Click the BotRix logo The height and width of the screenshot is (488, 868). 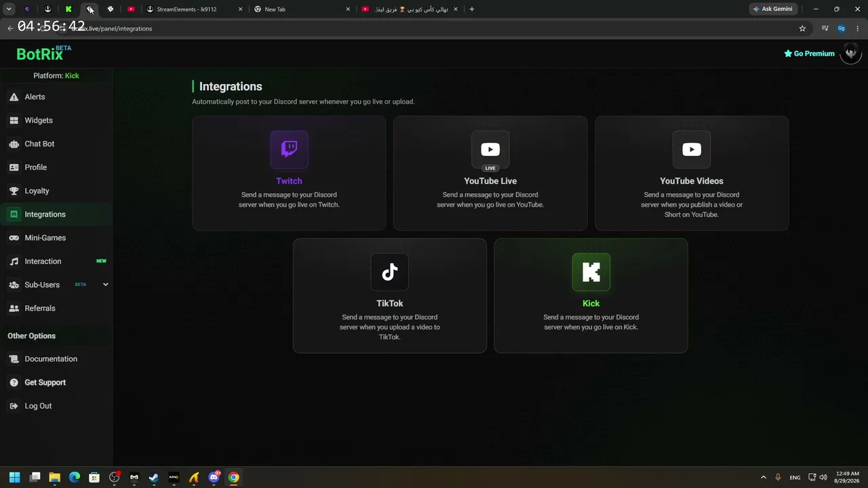tap(43, 54)
